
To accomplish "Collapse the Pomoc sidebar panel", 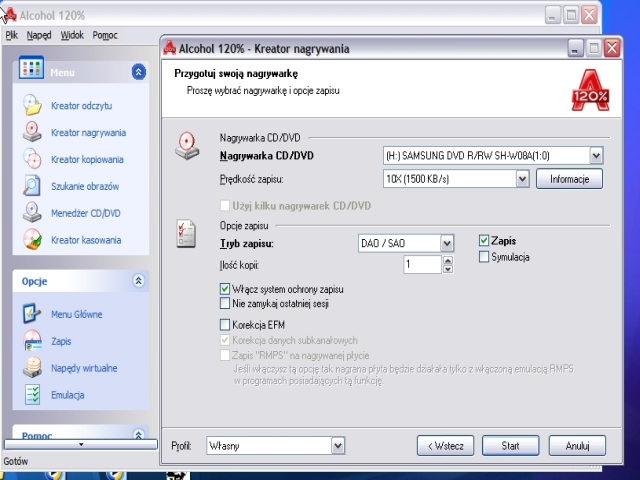I will pos(139,434).
